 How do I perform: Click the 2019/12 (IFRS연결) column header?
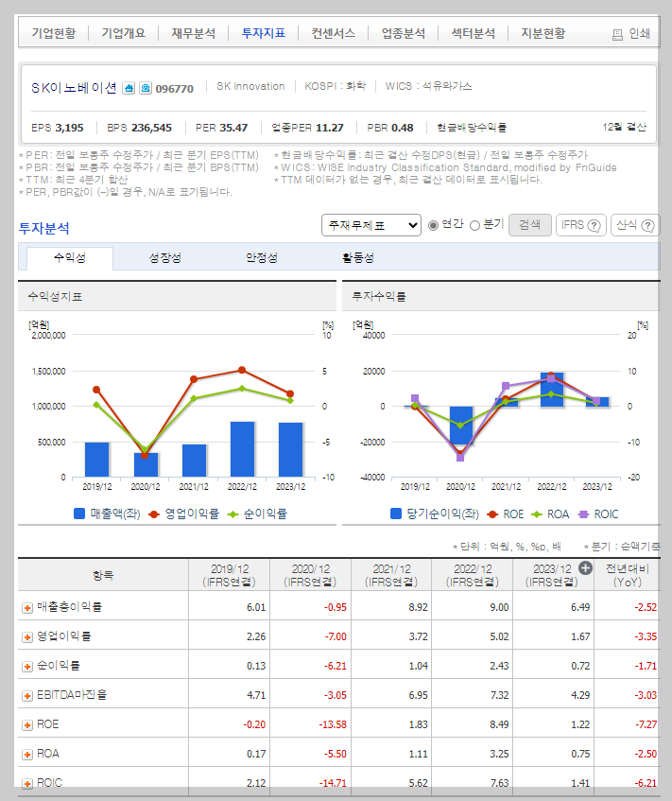(230, 575)
